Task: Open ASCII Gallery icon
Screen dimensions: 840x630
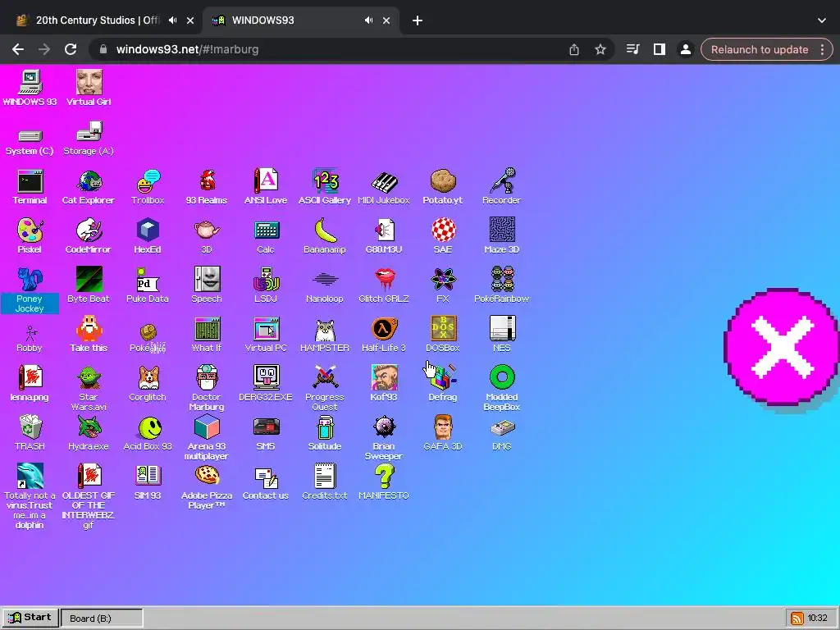Action: point(325,187)
